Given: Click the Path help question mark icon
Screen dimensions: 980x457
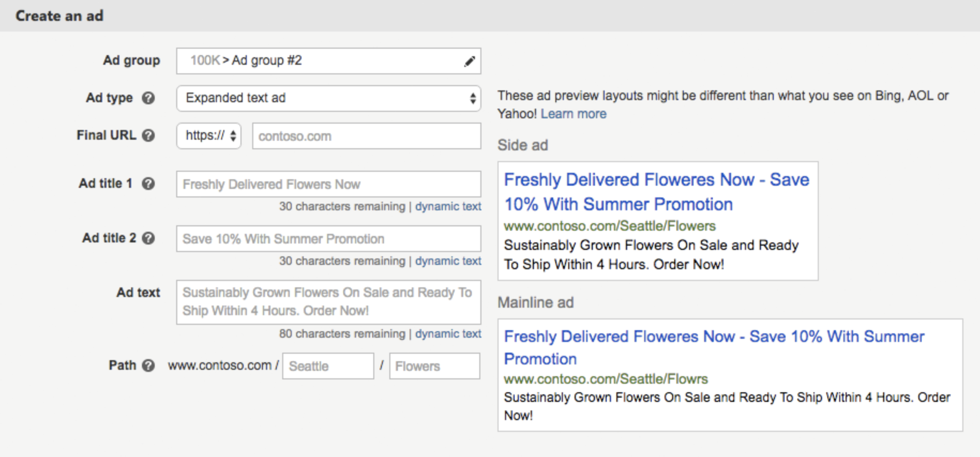Looking at the screenshot, I should pos(148,366).
